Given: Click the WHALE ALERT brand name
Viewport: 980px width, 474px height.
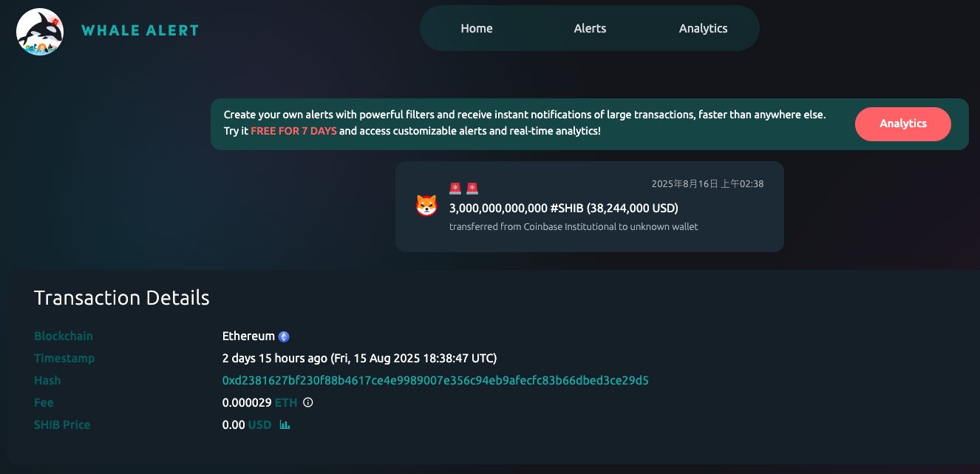Looking at the screenshot, I should click(x=140, y=31).
